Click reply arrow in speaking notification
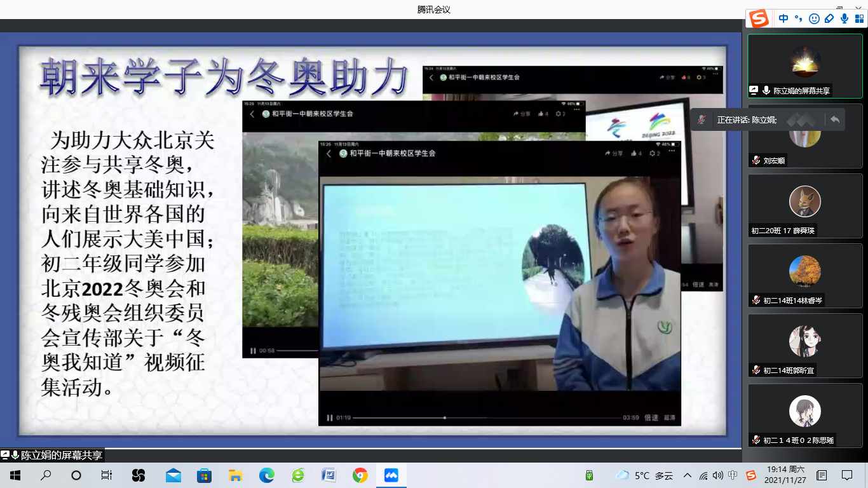Image resolution: width=868 pixels, height=488 pixels. [x=834, y=119]
